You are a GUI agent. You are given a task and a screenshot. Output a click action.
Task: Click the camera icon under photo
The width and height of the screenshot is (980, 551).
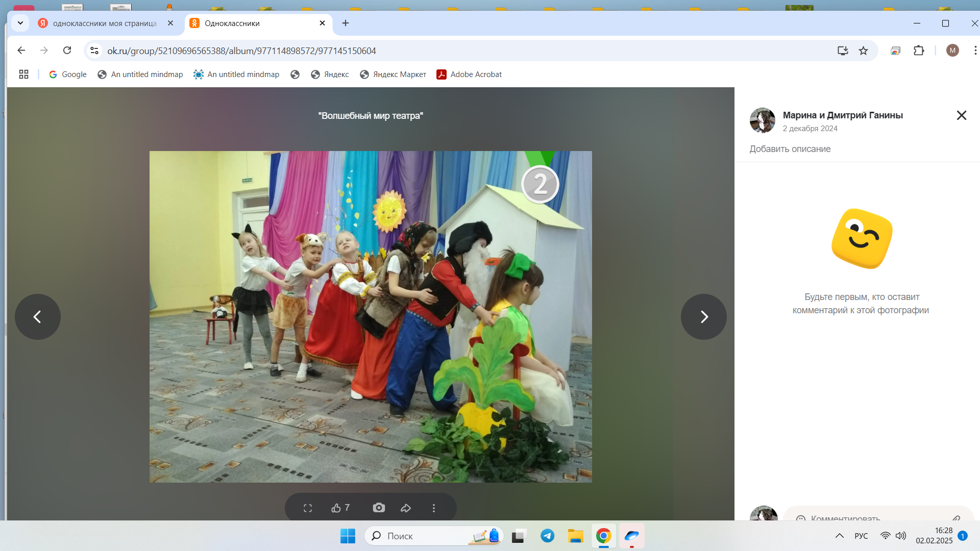(x=379, y=508)
